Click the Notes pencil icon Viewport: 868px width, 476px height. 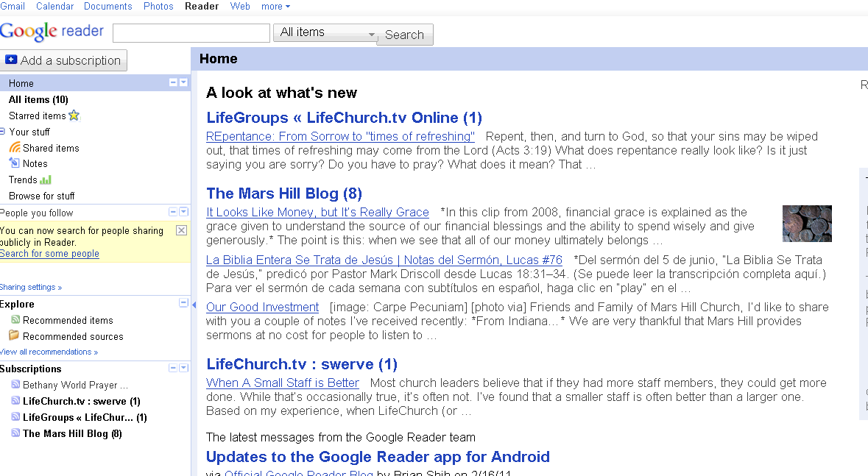coord(15,163)
